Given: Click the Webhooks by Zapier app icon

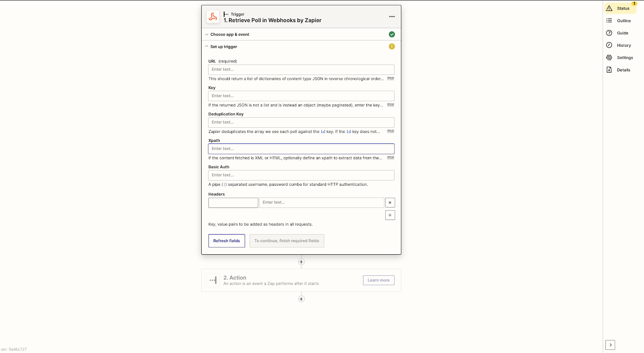Looking at the screenshot, I should click(213, 17).
